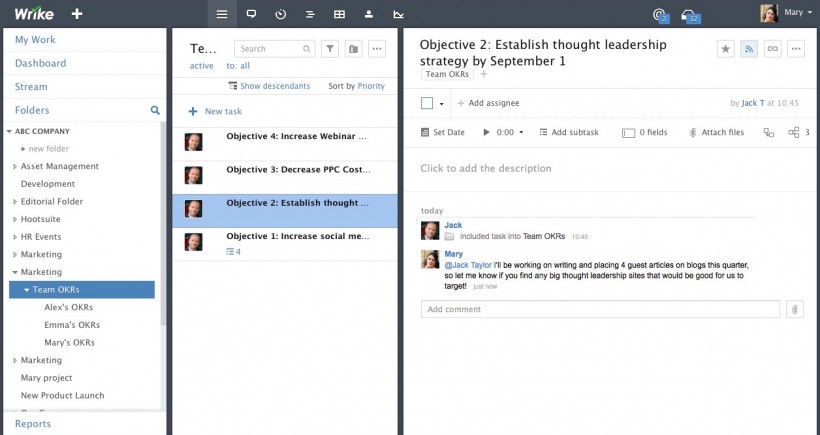
Task: Click the folder info icon next to filter
Action: pos(354,49)
